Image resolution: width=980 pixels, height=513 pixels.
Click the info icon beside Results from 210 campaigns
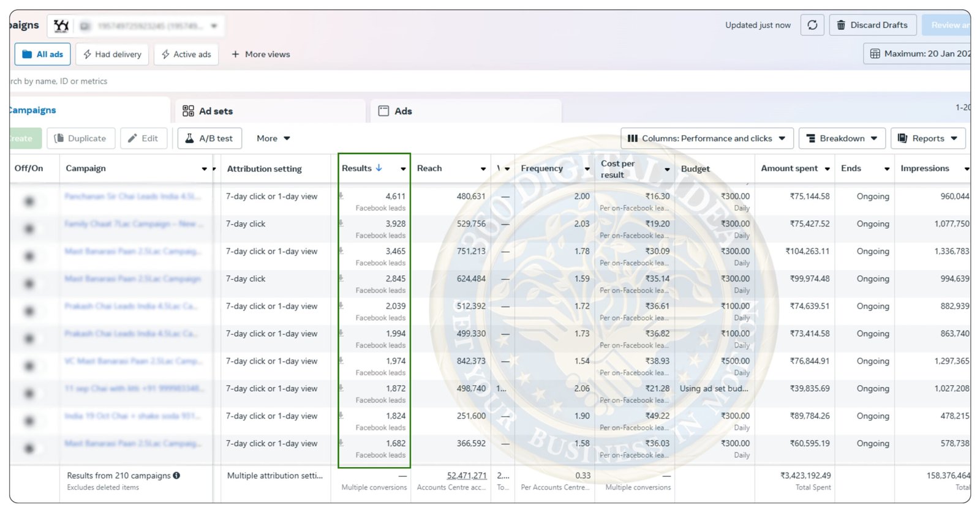[176, 476]
